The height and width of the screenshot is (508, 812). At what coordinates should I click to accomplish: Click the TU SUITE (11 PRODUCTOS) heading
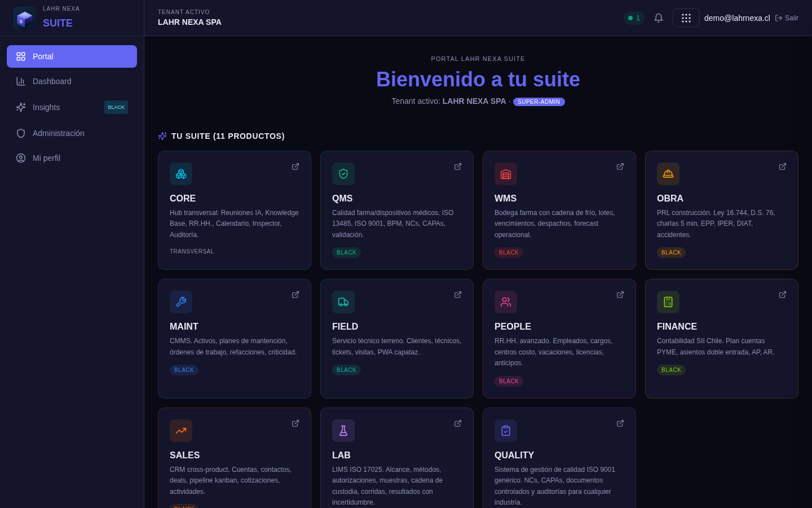point(228,136)
